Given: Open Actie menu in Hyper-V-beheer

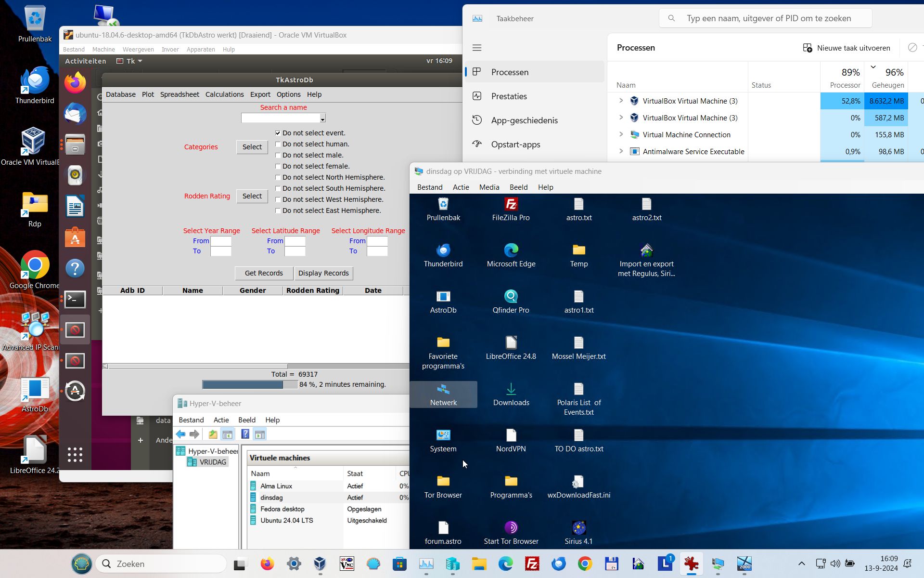Looking at the screenshot, I should tap(221, 420).
